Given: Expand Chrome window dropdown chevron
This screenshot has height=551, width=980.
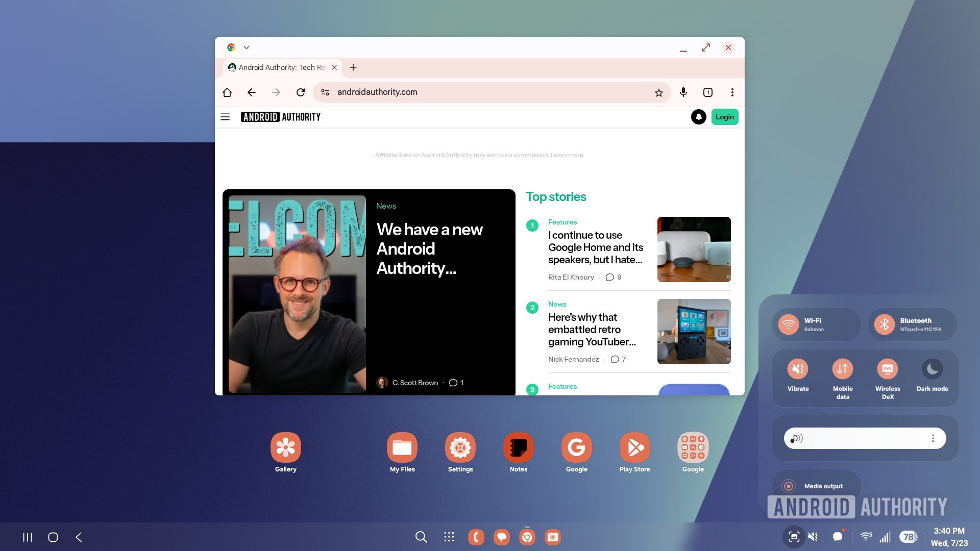Looking at the screenshot, I should pyautogui.click(x=247, y=47).
